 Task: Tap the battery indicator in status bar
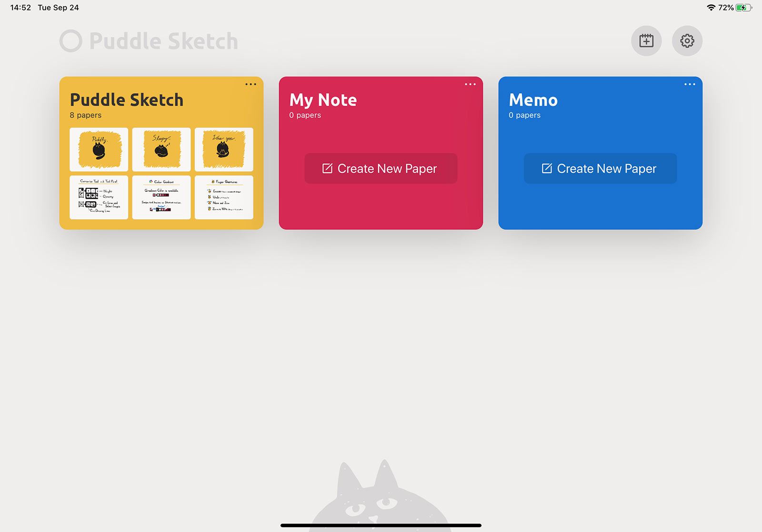[x=743, y=8]
